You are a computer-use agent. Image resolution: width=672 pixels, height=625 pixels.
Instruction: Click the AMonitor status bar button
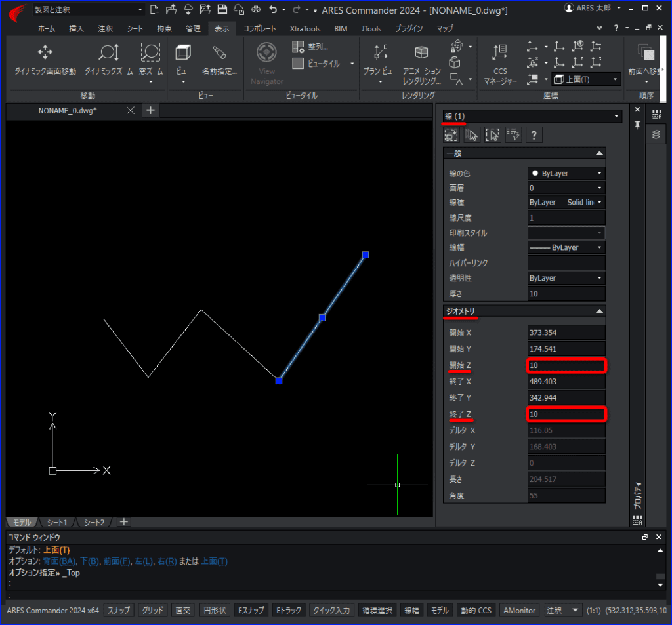[x=519, y=610]
